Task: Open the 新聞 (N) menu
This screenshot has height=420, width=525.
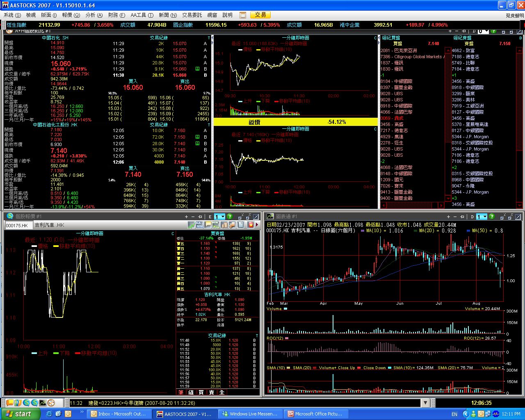Action: point(168,15)
